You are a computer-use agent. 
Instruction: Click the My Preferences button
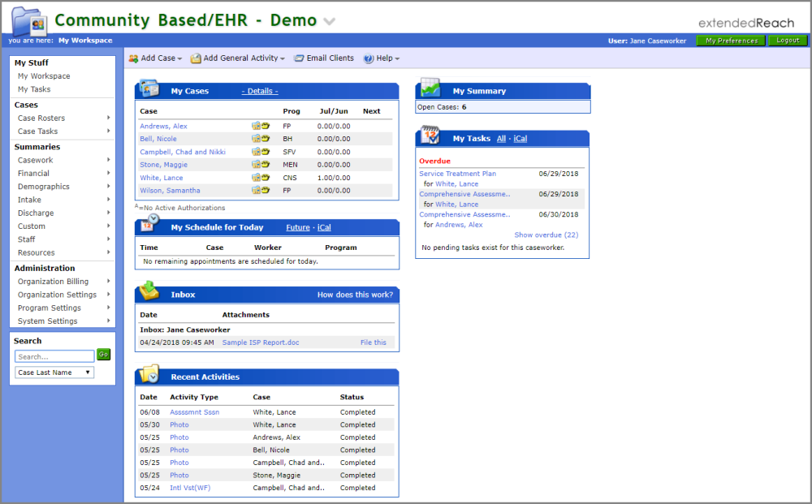point(732,41)
